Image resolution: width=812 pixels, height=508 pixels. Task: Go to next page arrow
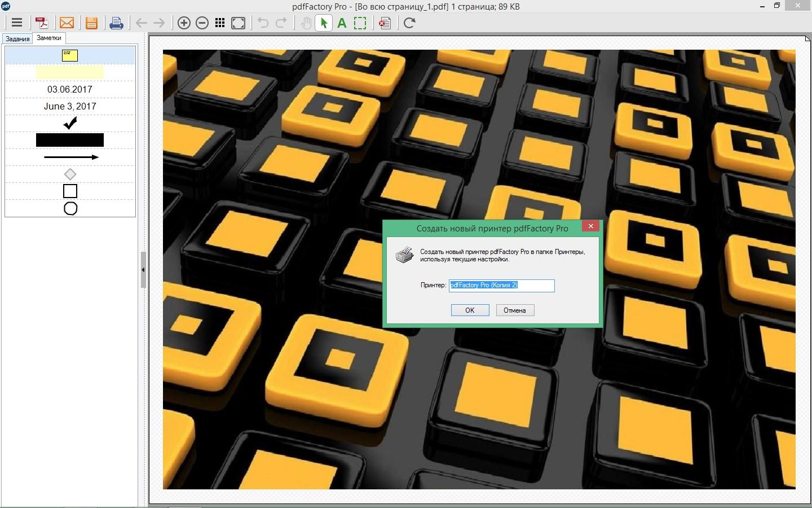pos(159,23)
